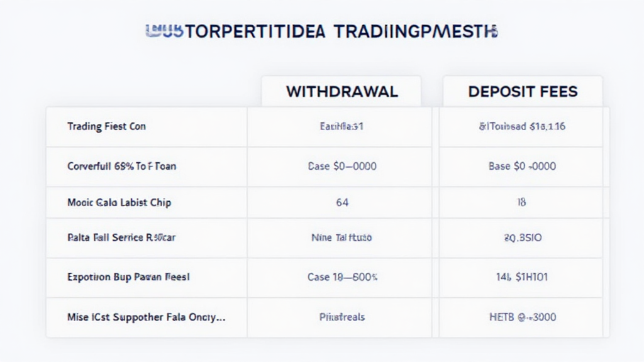This screenshot has height=362, width=644.
Task: Click the withdrawal cell 'Case $0–0000'
Action: coord(342,167)
